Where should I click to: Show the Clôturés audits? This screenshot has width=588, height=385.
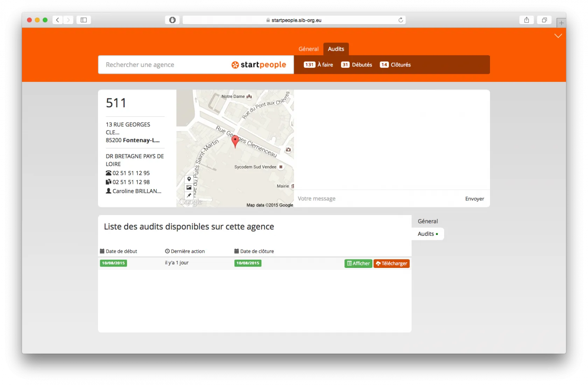tap(395, 65)
